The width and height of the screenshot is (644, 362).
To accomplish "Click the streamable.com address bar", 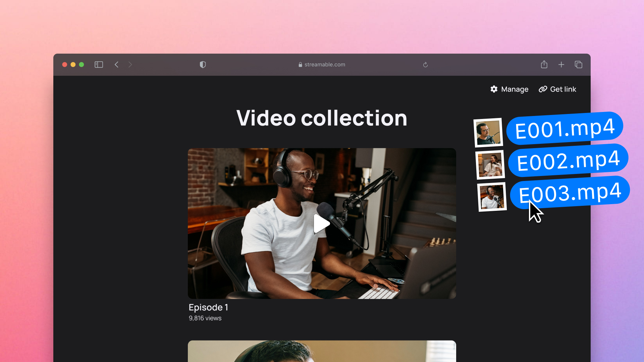I will pos(322,65).
